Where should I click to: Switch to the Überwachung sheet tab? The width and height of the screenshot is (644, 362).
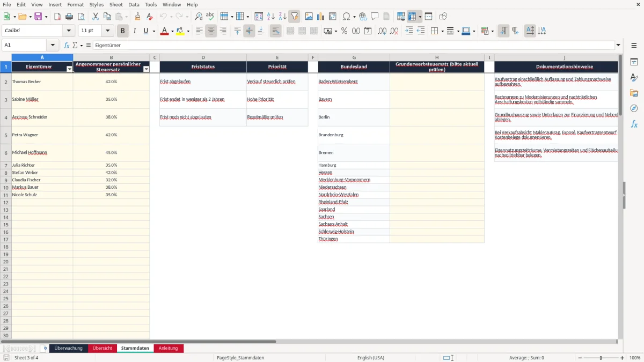coord(69,349)
